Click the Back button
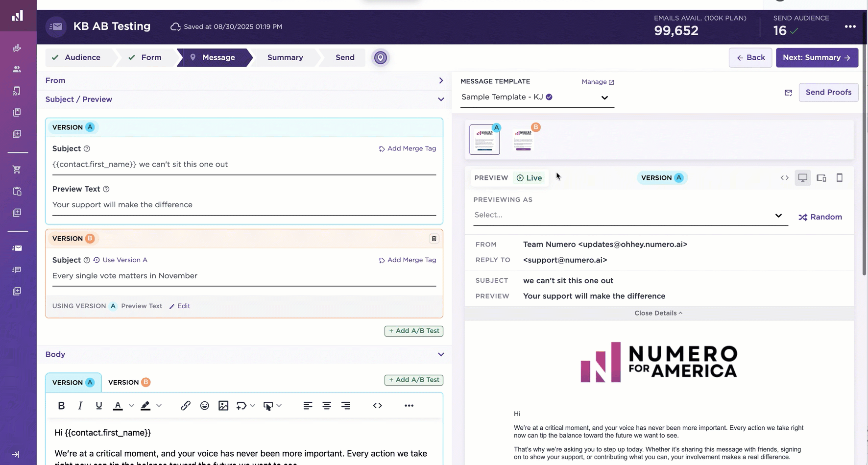This screenshot has width=868, height=465. click(750, 58)
